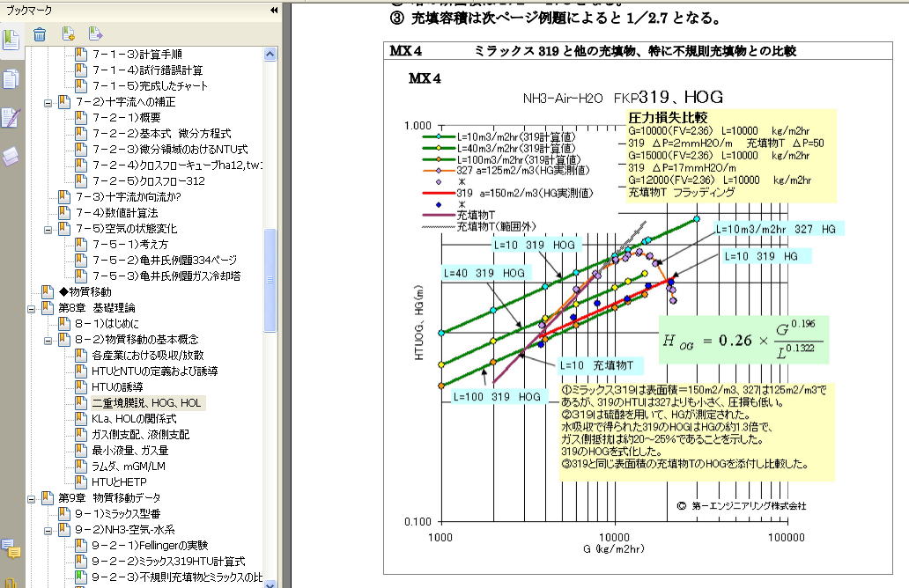Create a new bookmark with toolbar icon
Viewport: 909px width, 588px height.
tap(69, 34)
